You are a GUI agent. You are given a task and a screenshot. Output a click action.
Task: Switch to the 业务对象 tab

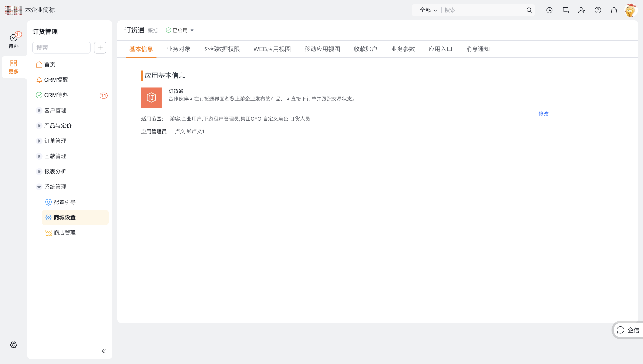click(178, 49)
